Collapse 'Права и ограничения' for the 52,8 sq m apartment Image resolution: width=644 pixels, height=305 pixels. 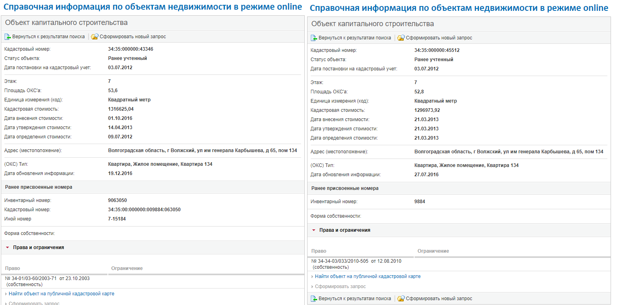tap(314, 230)
